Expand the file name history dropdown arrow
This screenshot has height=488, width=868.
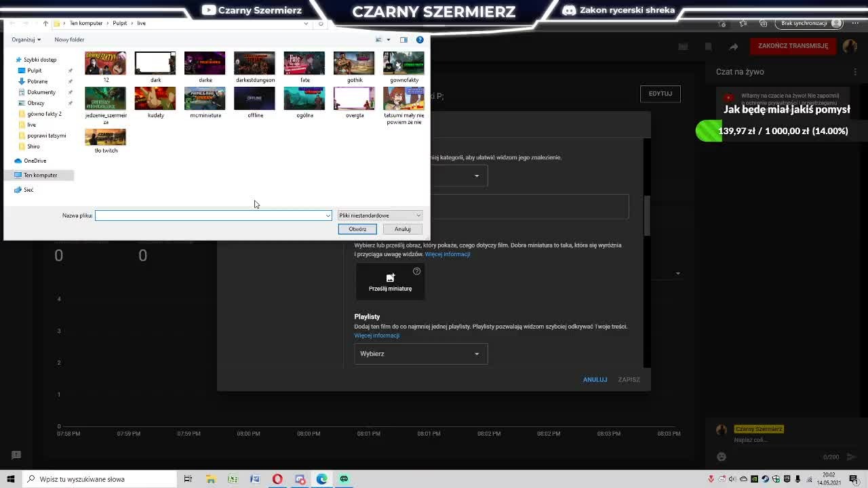click(328, 216)
